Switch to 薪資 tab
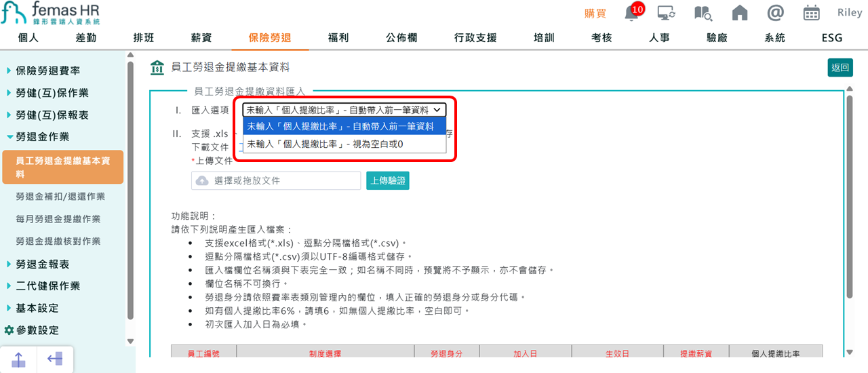This screenshot has width=868, height=373. pos(201,38)
